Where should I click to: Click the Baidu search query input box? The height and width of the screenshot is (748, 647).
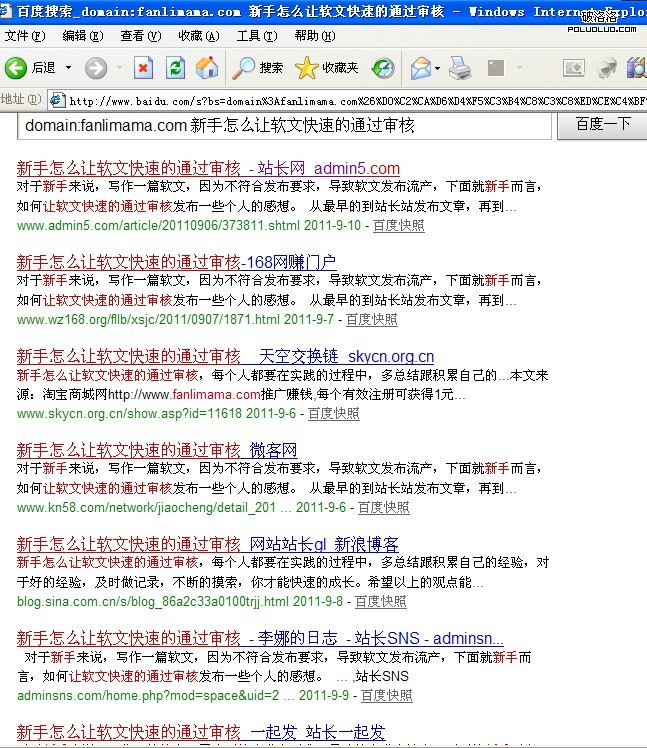click(284, 126)
